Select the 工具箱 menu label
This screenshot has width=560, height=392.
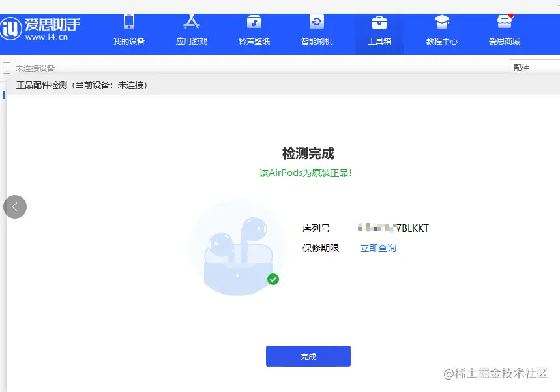tap(379, 42)
